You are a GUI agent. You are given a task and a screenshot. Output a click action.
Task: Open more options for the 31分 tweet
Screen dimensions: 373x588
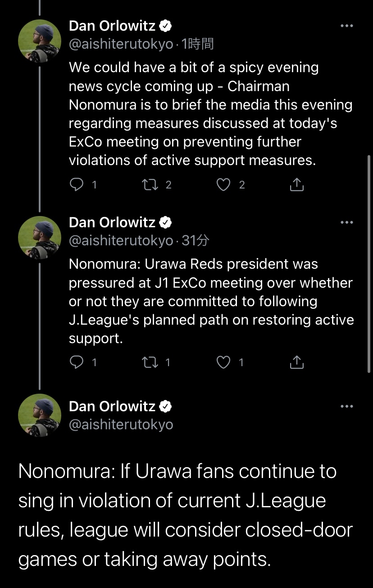[x=346, y=222]
